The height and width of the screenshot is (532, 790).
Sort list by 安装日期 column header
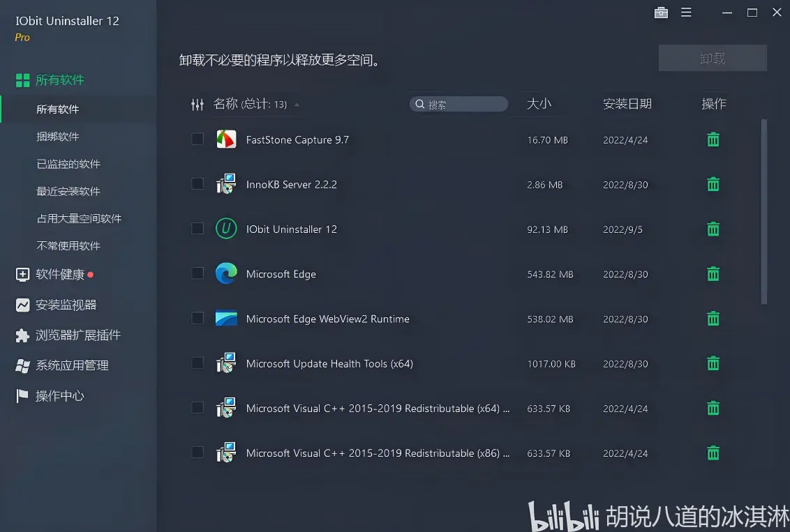pyautogui.click(x=627, y=104)
